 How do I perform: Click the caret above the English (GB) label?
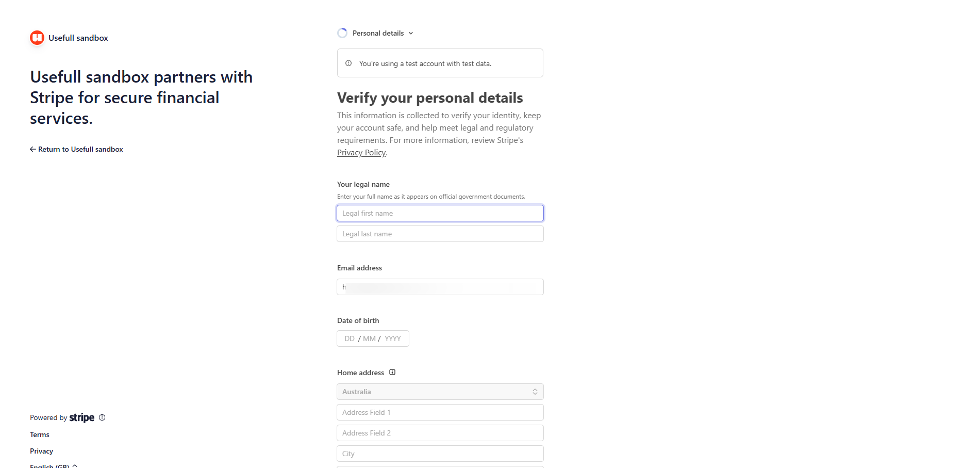(75, 464)
